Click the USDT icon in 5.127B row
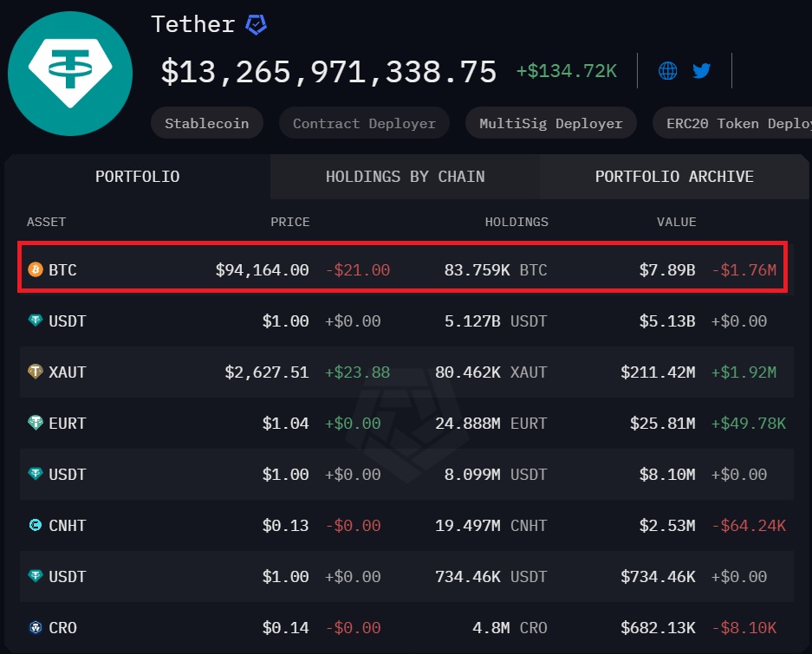Image resolution: width=812 pixels, height=654 pixels. 36,321
